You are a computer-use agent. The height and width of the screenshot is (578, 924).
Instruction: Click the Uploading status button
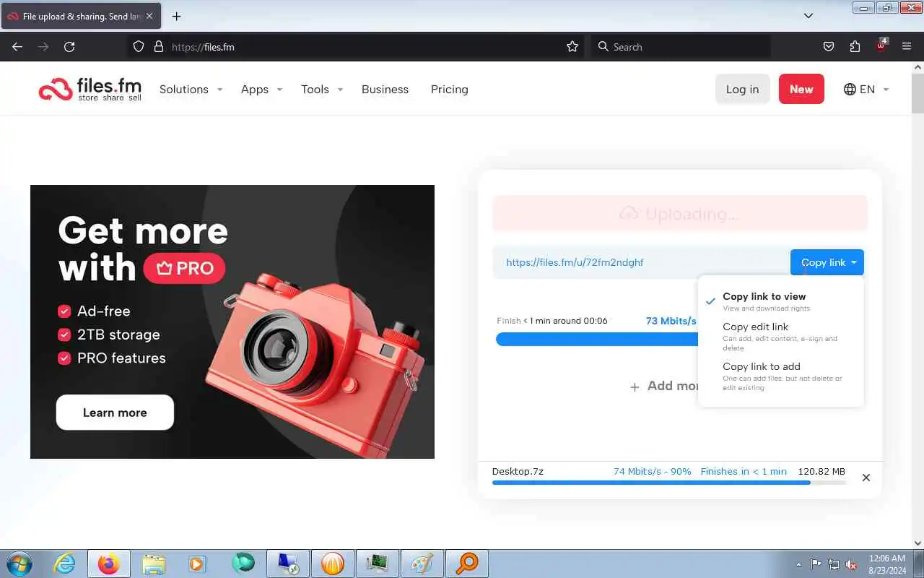coord(680,213)
